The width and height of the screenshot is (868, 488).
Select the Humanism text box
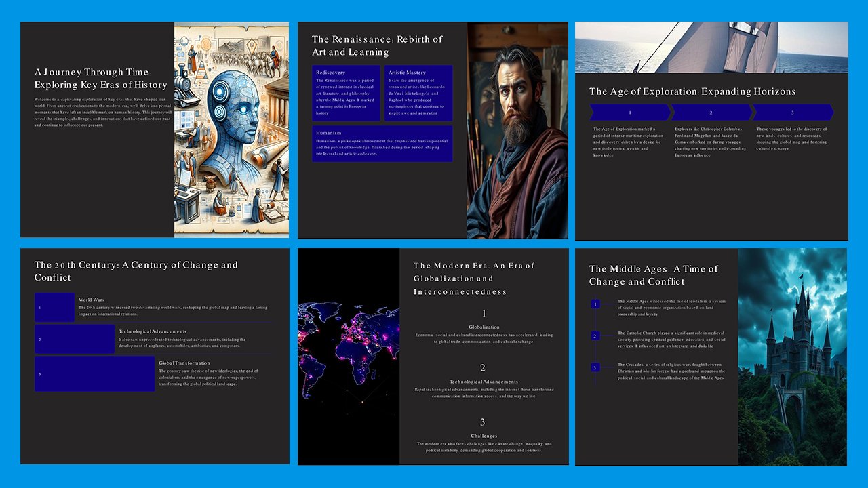pyautogui.click(x=382, y=144)
